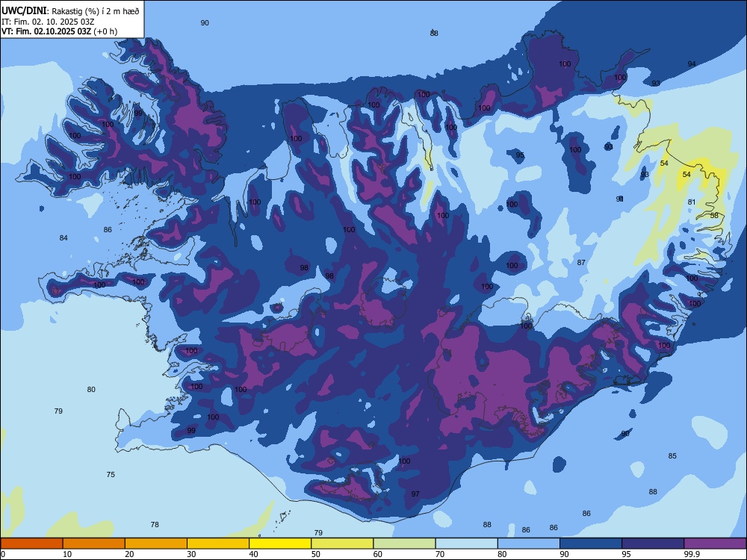This screenshot has height=560, width=747.
Task: Click the light orange 20–30 legend swatch
Action: coord(156,544)
